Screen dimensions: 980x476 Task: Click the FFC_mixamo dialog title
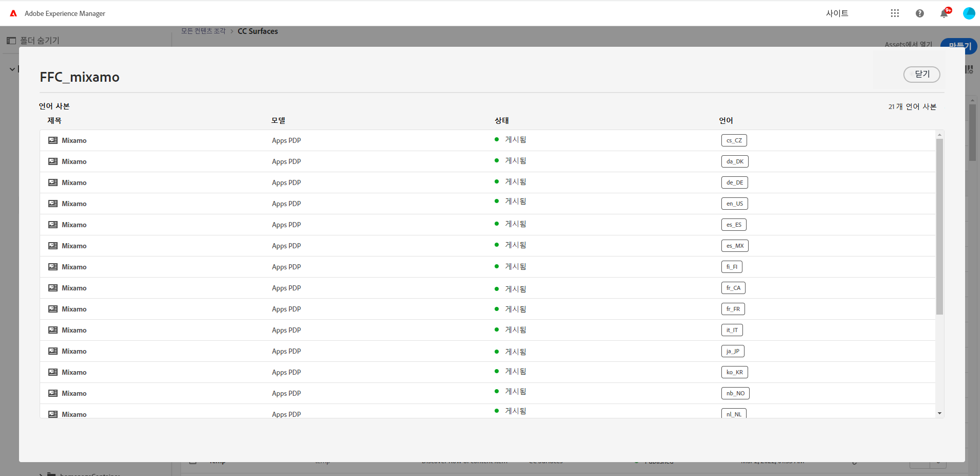coord(80,77)
